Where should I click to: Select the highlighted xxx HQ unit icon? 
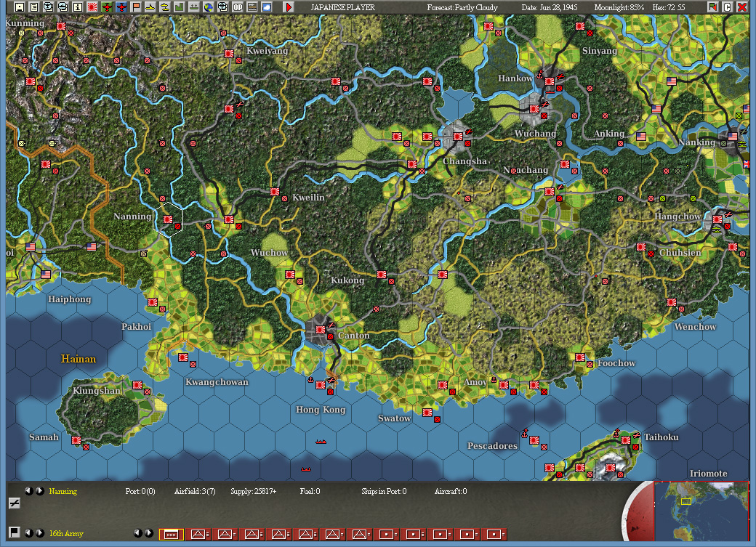171,534
